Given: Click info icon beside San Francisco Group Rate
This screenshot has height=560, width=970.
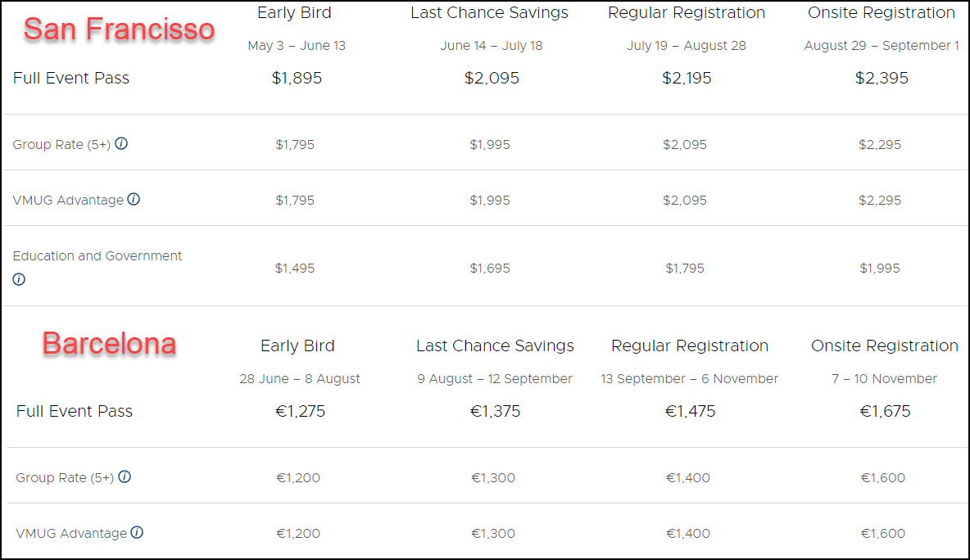Looking at the screenshot, I should 121,143.
